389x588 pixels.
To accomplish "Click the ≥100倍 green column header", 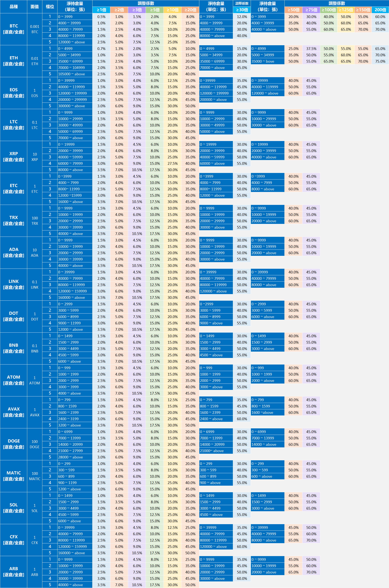I will click(328, 10).
